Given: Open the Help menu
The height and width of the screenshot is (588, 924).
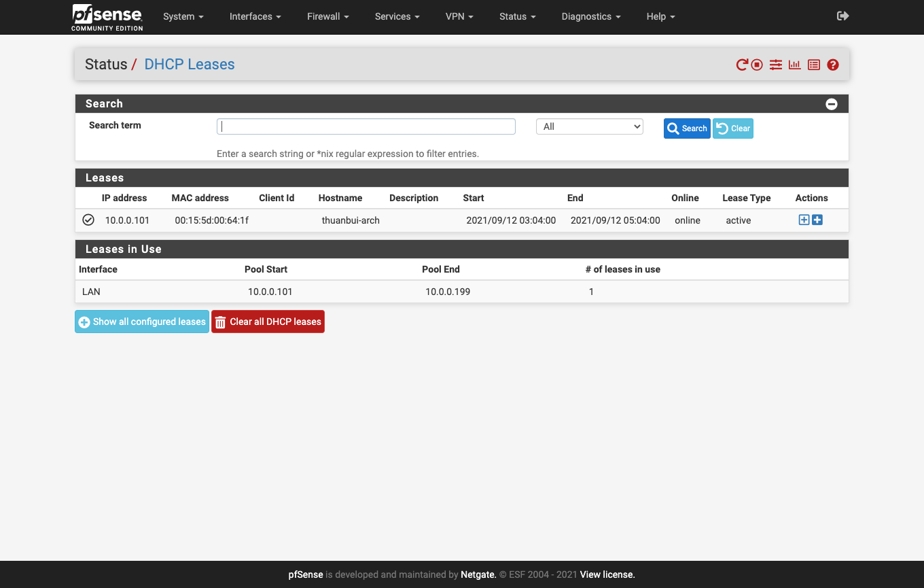Looking at the screenshot, I should [661, 16].
